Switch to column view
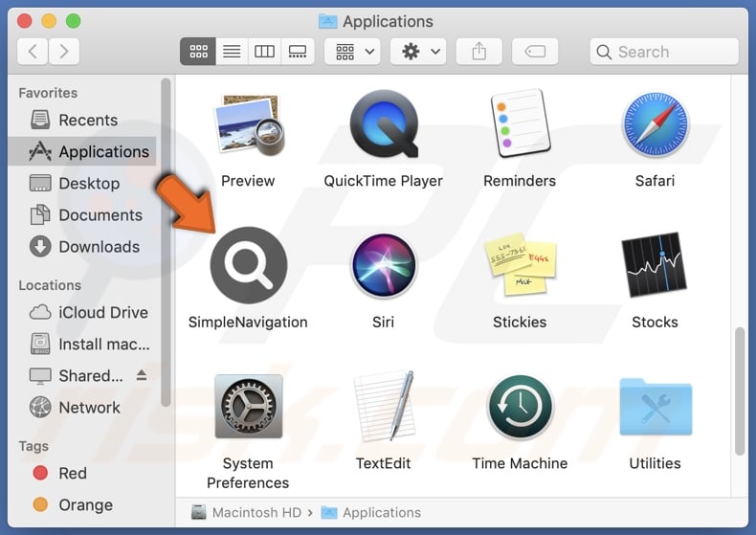Image resolution: width=756 pixels, height=535 pixels. [264, 51]
